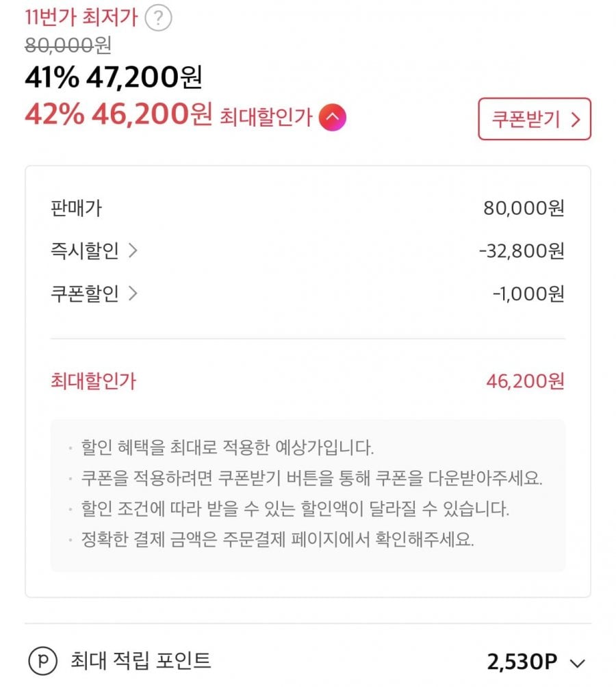Open the 즉시할인 details link
Viewport: 616px width, 687px height.
tap(85, 251)
